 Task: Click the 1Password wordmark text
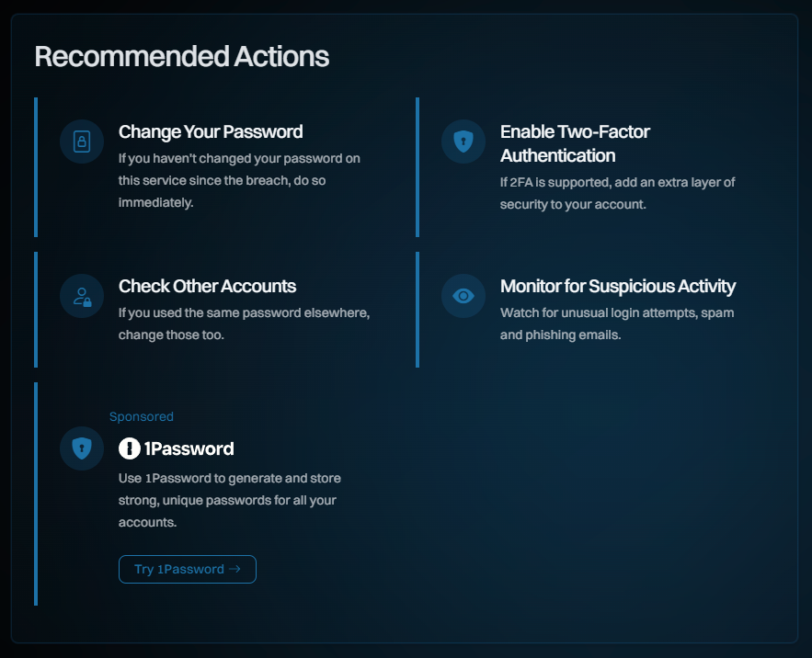tap(189, 449)
